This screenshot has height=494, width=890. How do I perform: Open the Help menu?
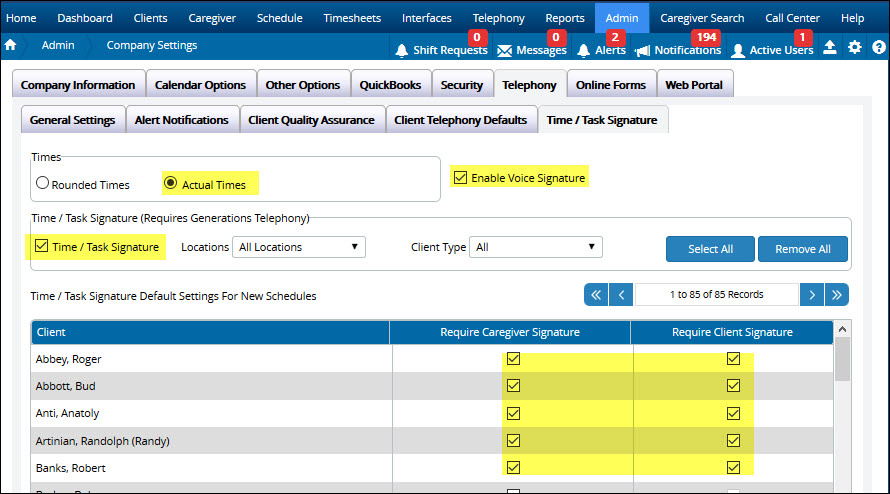852,18
